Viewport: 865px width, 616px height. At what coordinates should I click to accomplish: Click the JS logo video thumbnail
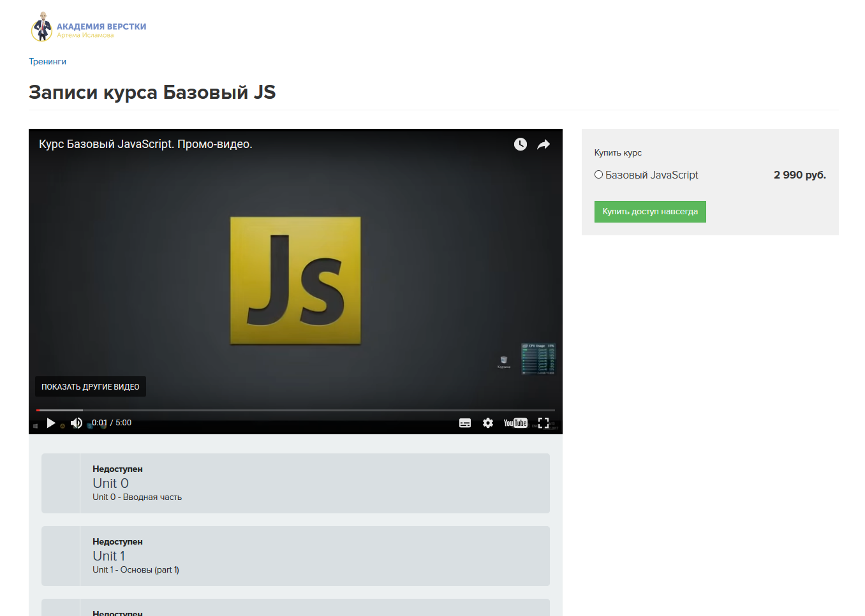(295, 281)
